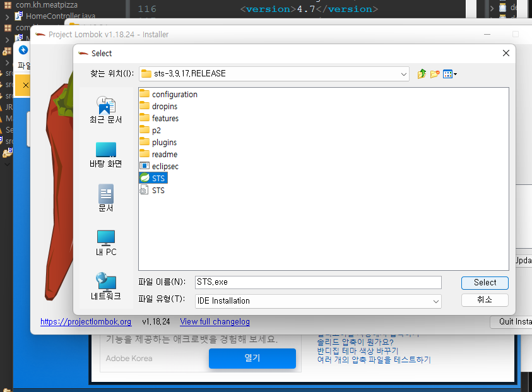The height and width of the screenshot is (392, 532).
Task: Open 문서 (documents) shortcut
Action: click(x=106, y=198)
